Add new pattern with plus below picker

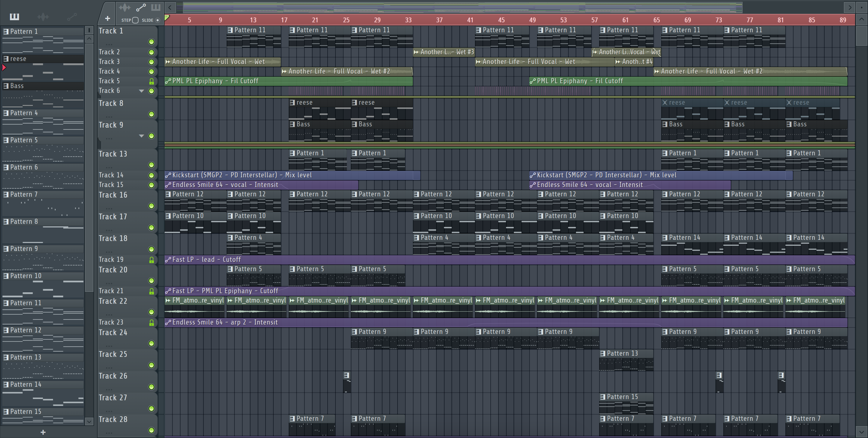tap(43, 432)
